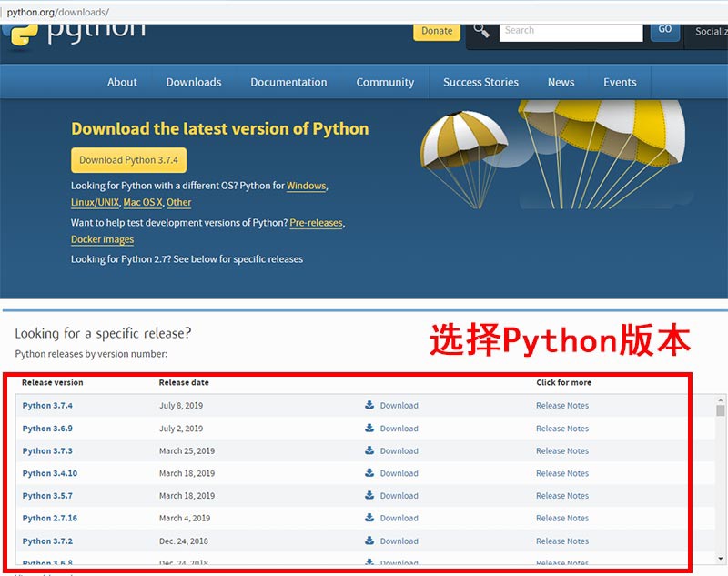Open the Downloads menu

[193, 81]
